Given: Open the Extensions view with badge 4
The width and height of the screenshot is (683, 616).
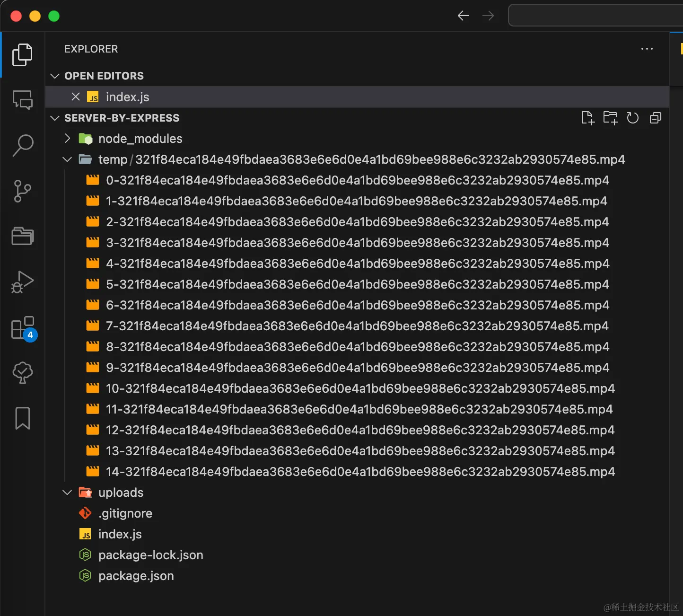Looking at the screenshot, I should (x=24, y=328).
